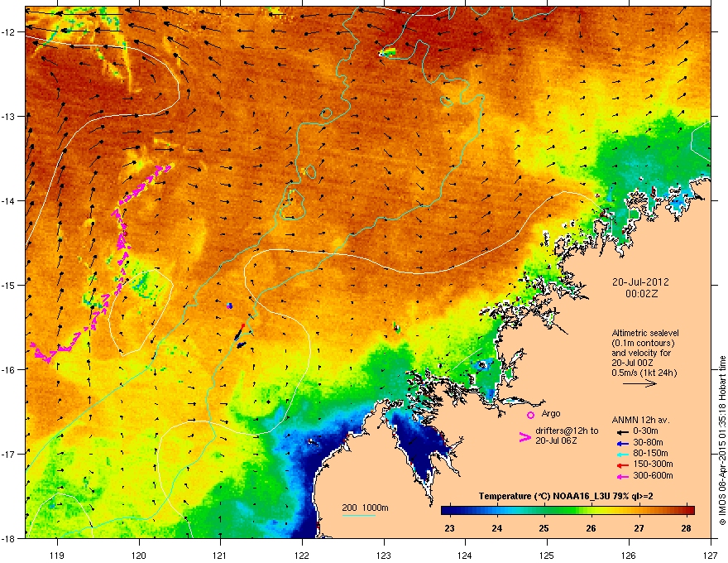Click the '123' longitude axis label

click(384, 556)
